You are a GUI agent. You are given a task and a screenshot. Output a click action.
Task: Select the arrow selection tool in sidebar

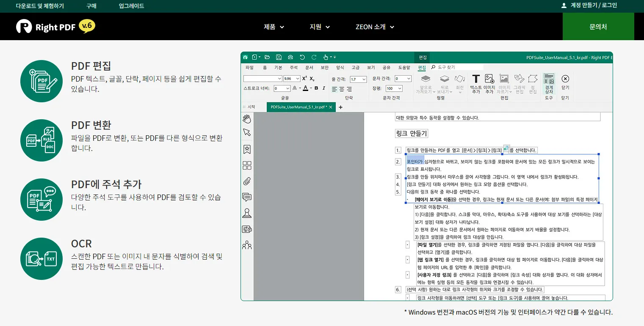pyautogui.click(x=247, y=132)
